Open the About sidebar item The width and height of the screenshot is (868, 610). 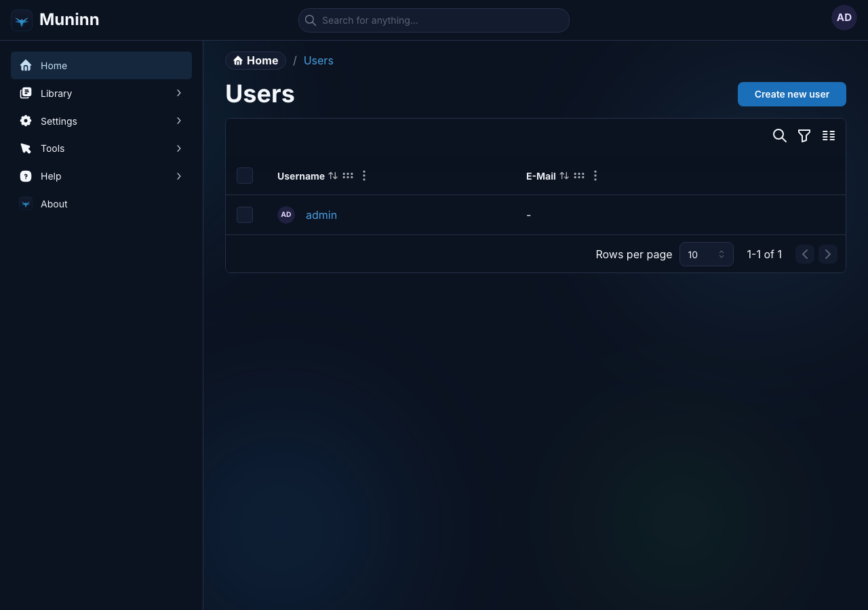[x=101, y=204]
